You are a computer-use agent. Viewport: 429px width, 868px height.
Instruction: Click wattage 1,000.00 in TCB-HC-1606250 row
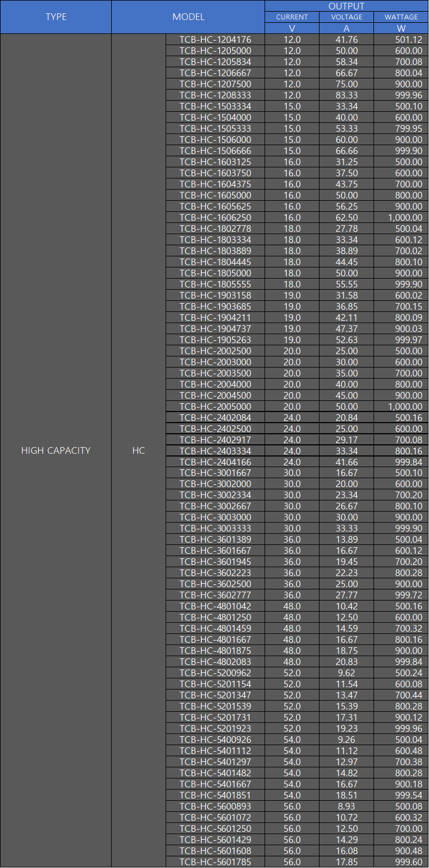coord(405,217)
